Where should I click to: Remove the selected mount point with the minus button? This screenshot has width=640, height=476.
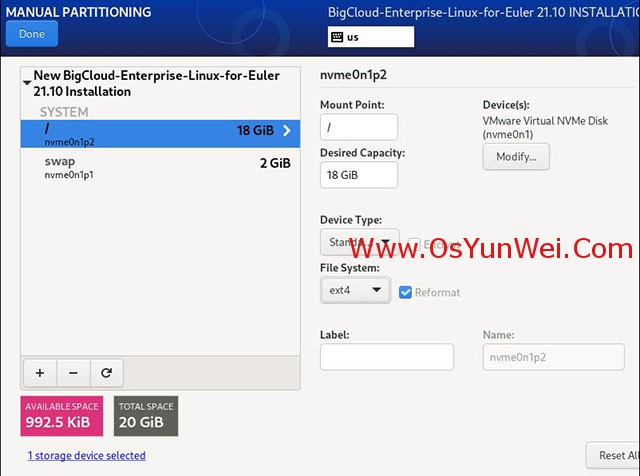(x=73, y=373)
